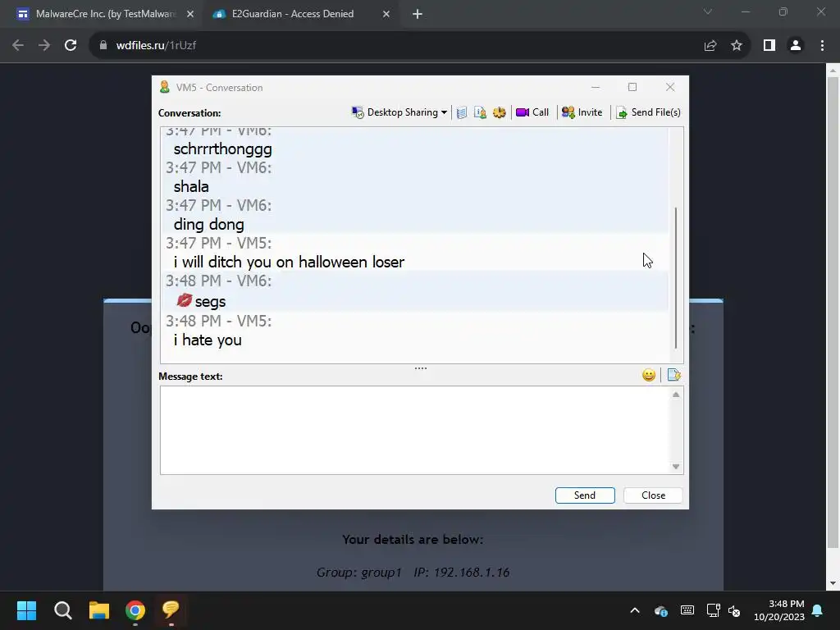Click the 'i hate you' message
Viewport: 840px width, 630px height.
[208, 340]
